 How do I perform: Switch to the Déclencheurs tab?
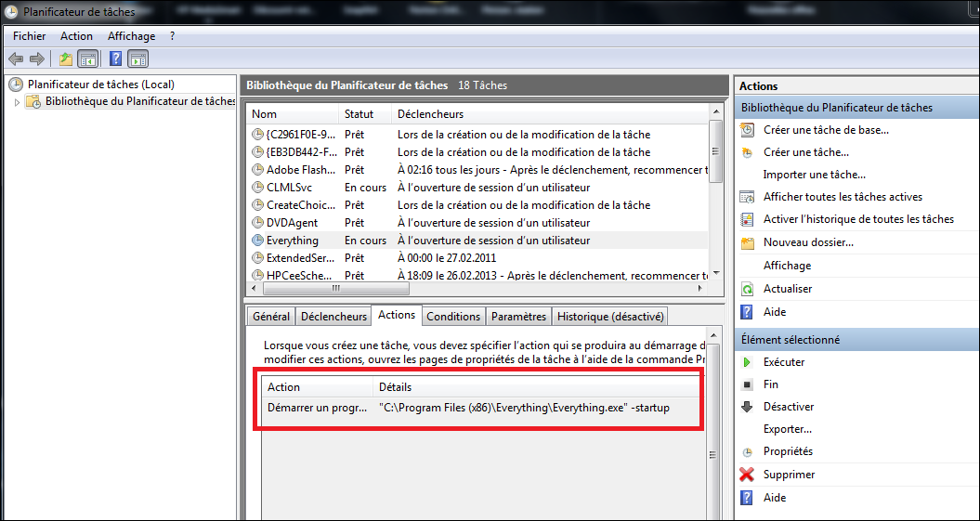coord(333,317)
